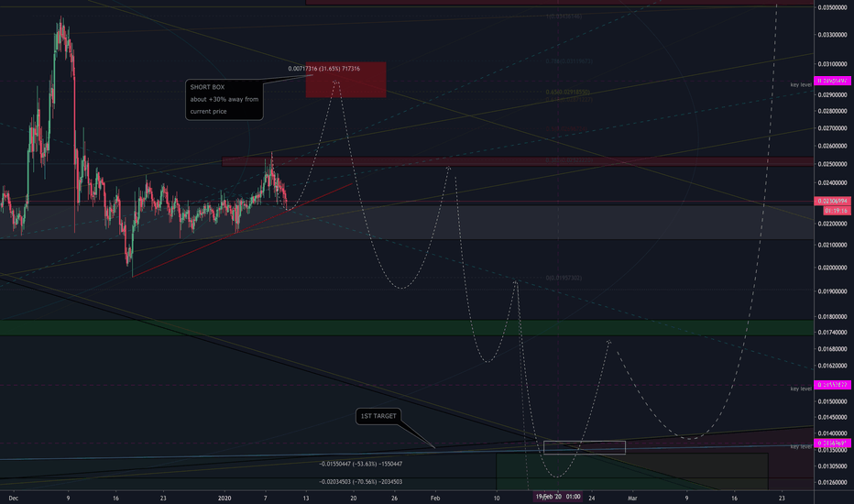
Task: Click the 0.02000000 price axis label
Action: coord(832,268)
